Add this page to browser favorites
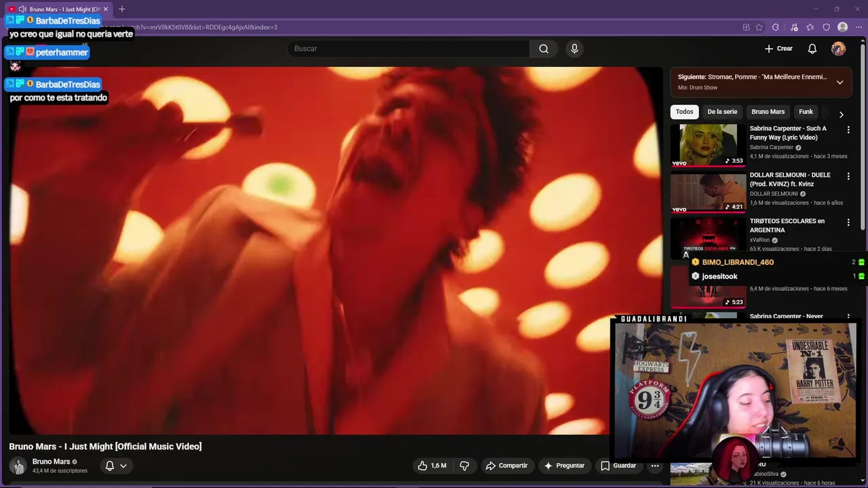Image resolution: width=868 pixels, height=488 pixels. (759, 27)
